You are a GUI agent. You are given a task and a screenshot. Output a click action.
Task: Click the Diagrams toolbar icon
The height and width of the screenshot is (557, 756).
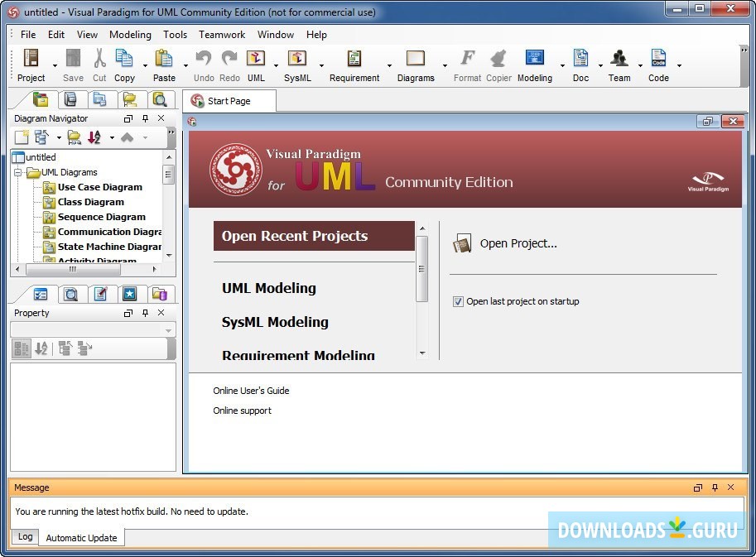point(416,58)
